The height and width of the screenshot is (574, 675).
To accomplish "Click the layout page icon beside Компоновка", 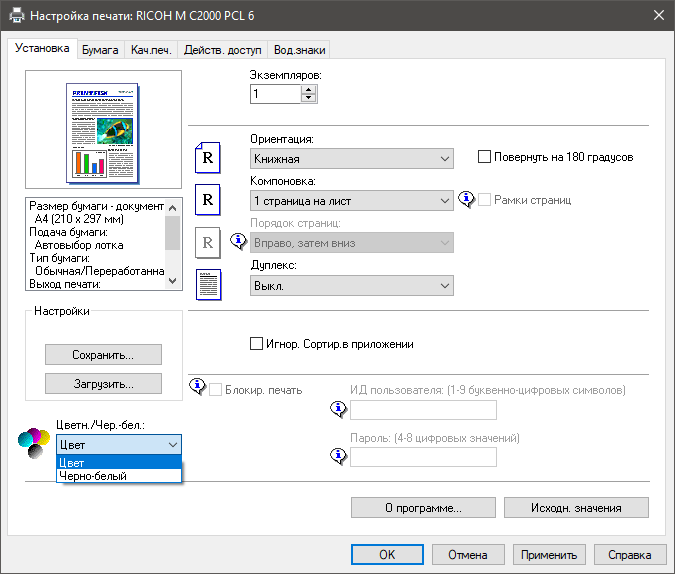I will (207, 200).
